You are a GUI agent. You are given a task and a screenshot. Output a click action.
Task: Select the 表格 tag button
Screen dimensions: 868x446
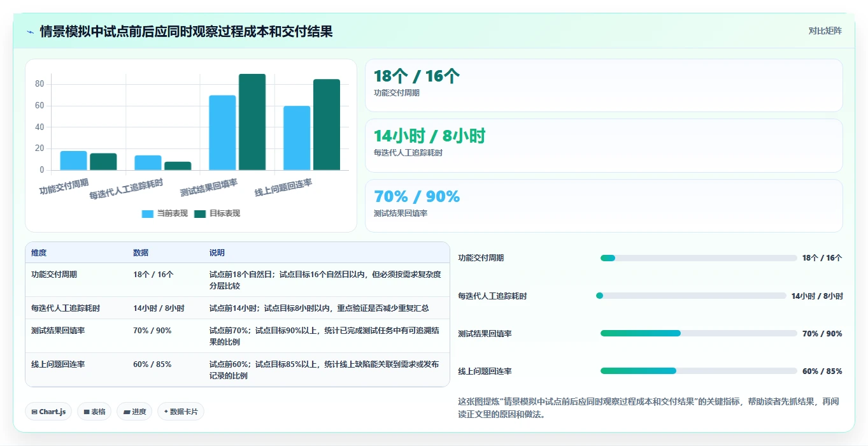94,412
